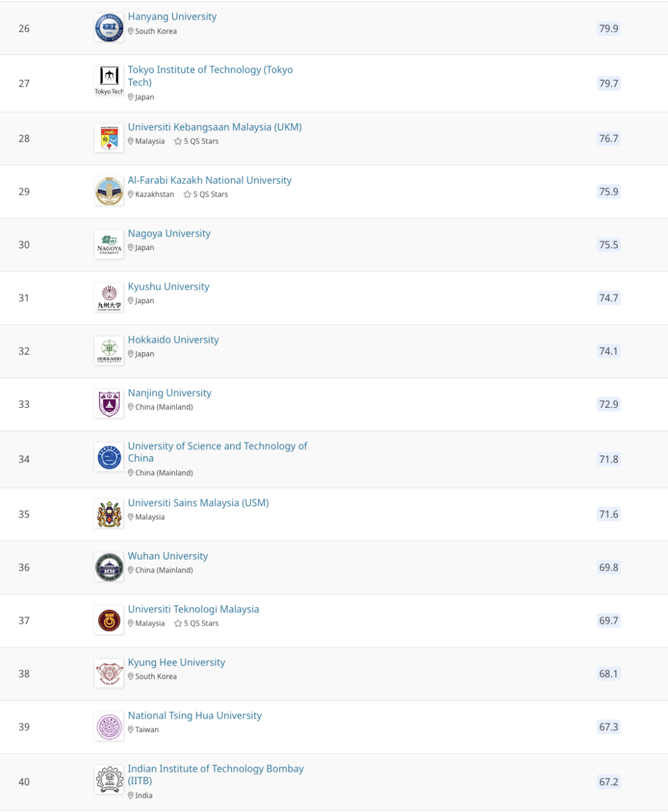Open the Hanyang University link
The width and height of the screenshot is (668, 812).
(x=172, y=17)
